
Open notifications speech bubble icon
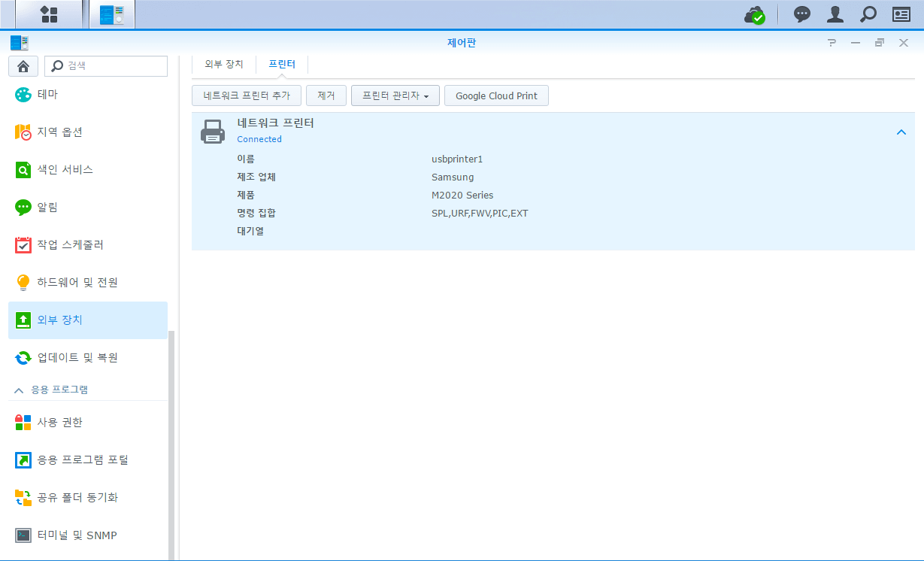pos(802,14)
